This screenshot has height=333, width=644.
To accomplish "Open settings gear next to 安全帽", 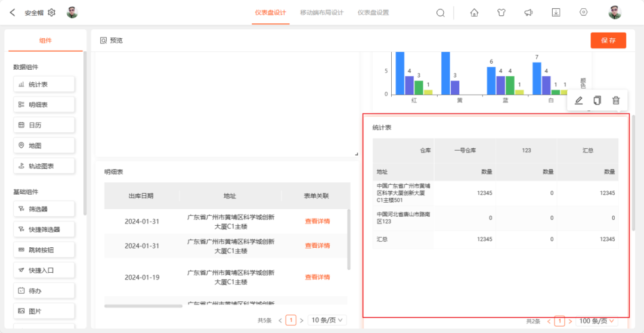I will pyautogui.click(x=51, y=13).
